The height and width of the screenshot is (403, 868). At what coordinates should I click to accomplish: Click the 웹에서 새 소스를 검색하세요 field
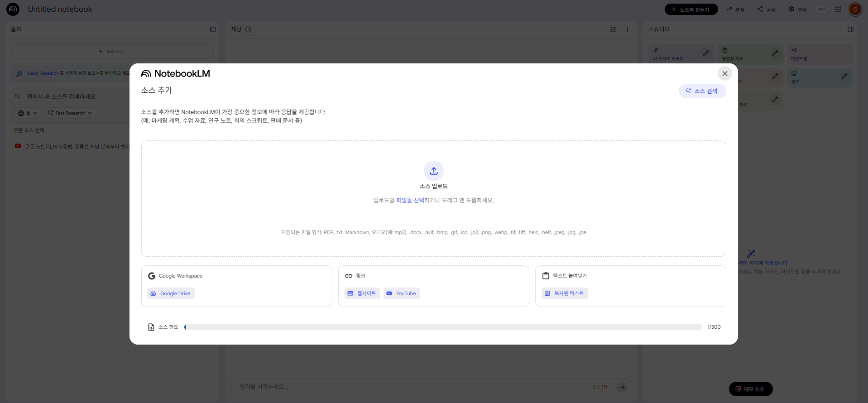(x=61, y=96)
